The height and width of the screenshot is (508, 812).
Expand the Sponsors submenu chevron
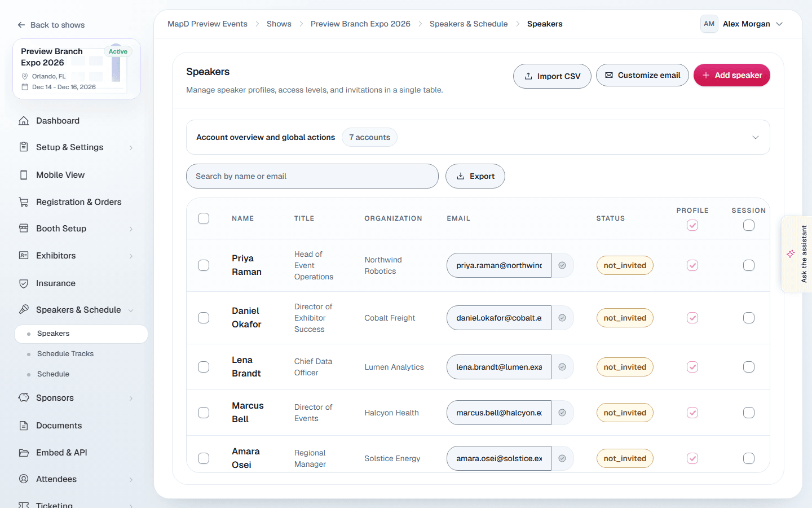point(131,398)
